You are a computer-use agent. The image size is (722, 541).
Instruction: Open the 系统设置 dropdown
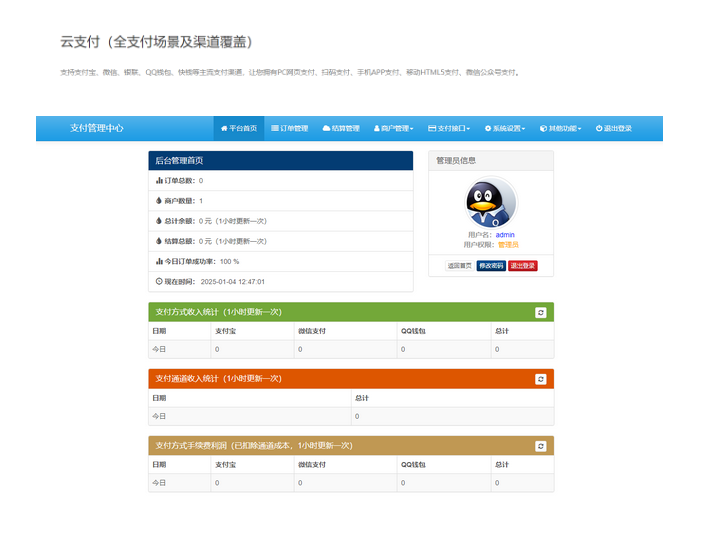[505, 128]
